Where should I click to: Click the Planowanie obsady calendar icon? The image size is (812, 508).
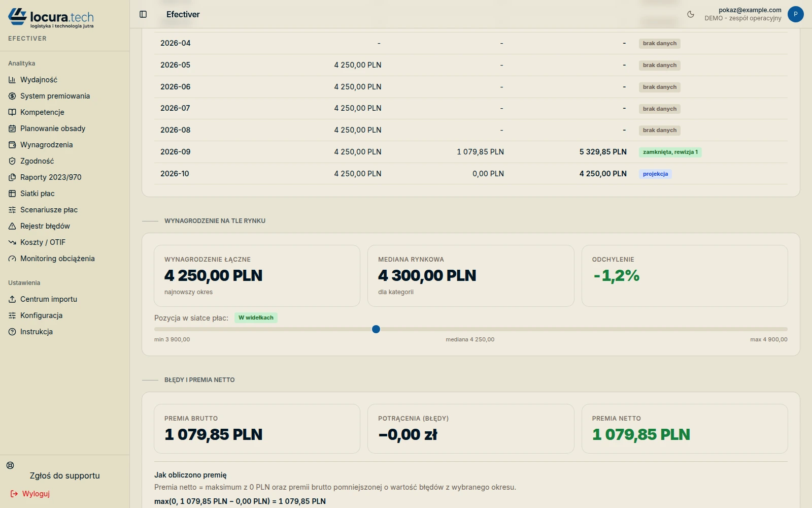(12, 129)
